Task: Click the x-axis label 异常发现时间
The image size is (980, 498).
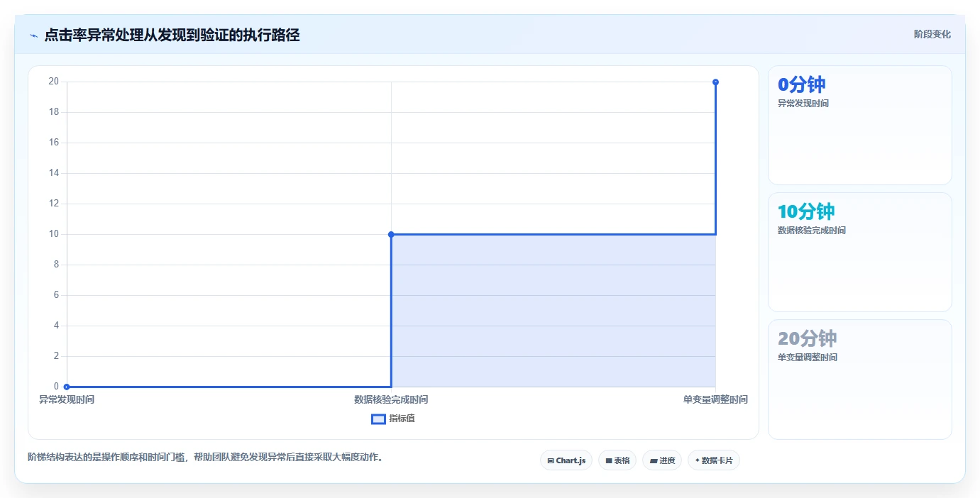Action: 67,399
